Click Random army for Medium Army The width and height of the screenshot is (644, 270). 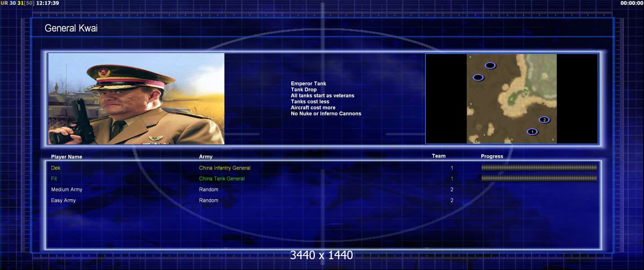coord(209,189)
